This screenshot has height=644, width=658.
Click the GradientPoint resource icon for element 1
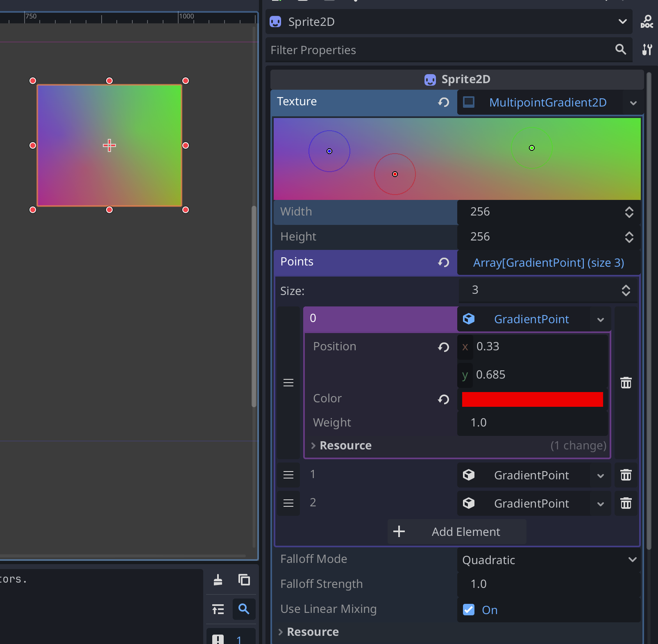[x=469, y=475]
